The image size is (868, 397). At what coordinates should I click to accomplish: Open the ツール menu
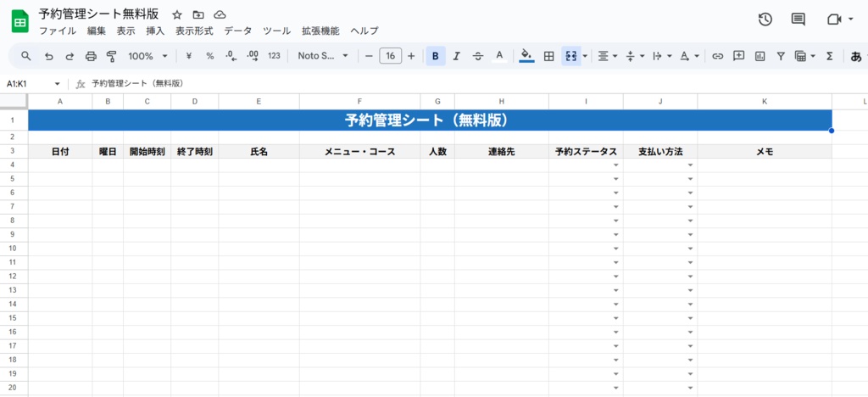click(277, 31)
